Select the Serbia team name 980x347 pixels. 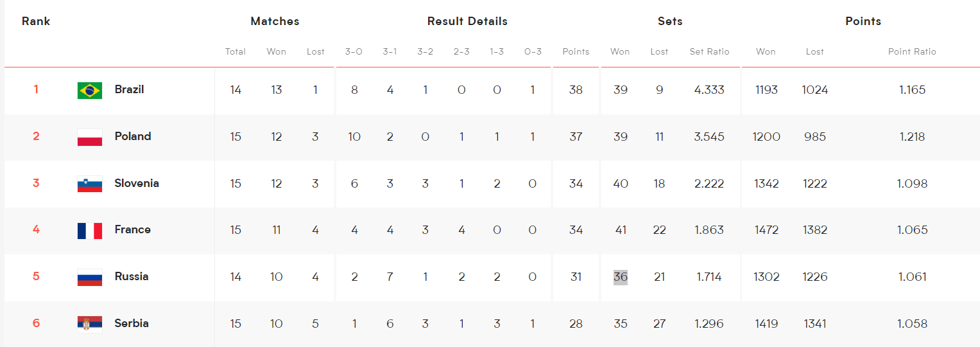132,323
